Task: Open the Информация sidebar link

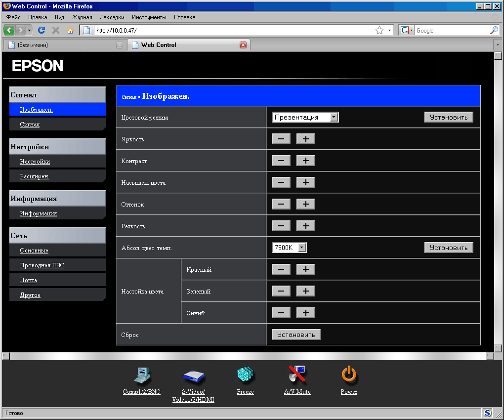Action: (x=39, y=213)
